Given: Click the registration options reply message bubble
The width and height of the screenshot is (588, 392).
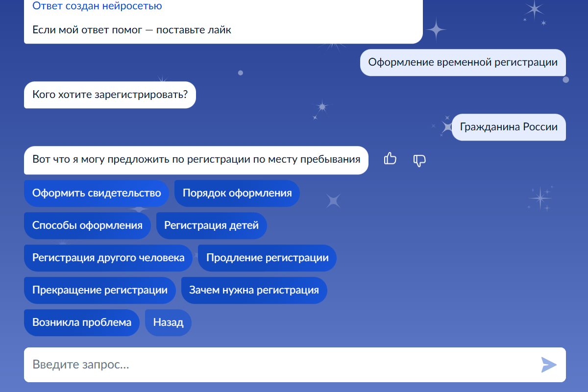Looking at the screenshot, I should (196, 160).
